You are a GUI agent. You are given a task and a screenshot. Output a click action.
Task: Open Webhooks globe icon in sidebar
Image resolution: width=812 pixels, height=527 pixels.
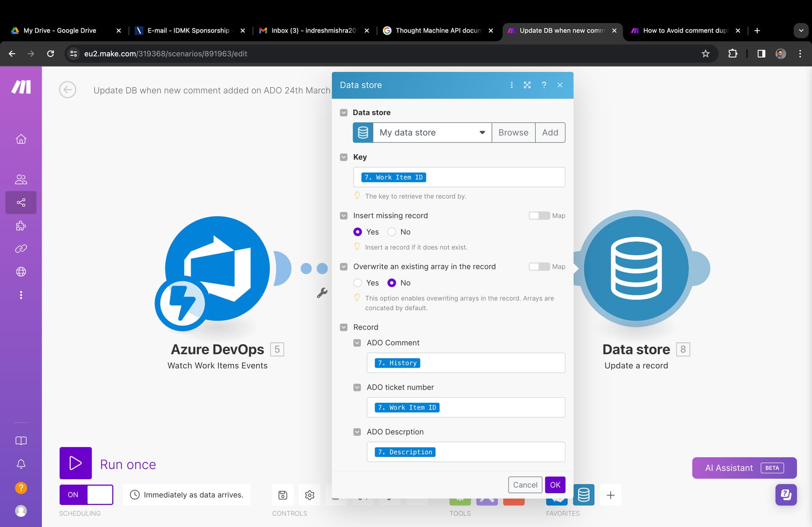click(21, 272)
